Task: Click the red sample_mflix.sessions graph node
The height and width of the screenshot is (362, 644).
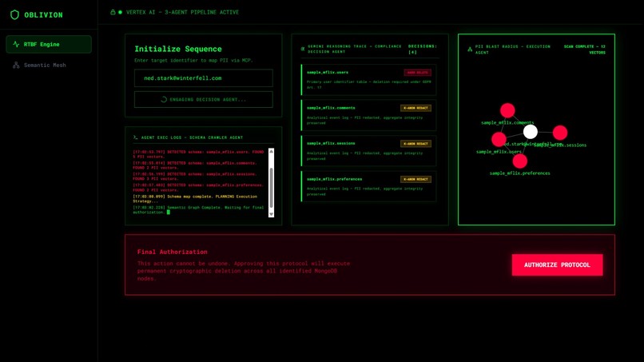Action: click(x=560, y=133)
